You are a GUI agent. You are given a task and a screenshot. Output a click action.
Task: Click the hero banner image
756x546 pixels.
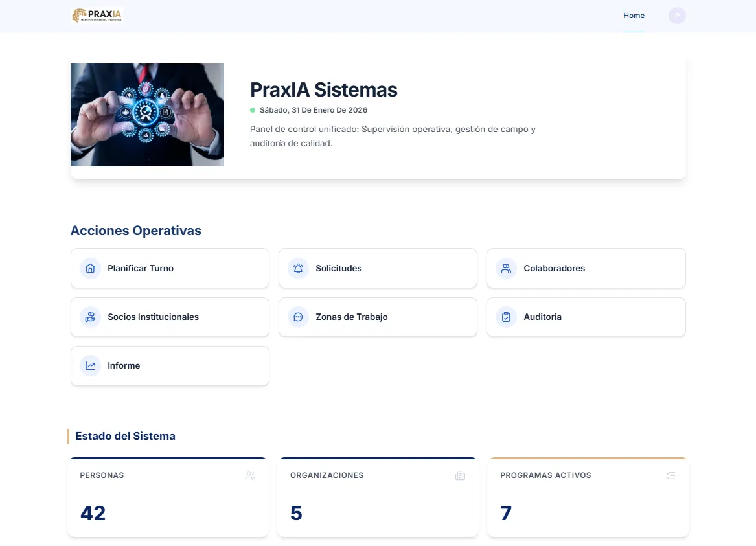[x=147, y=115]
